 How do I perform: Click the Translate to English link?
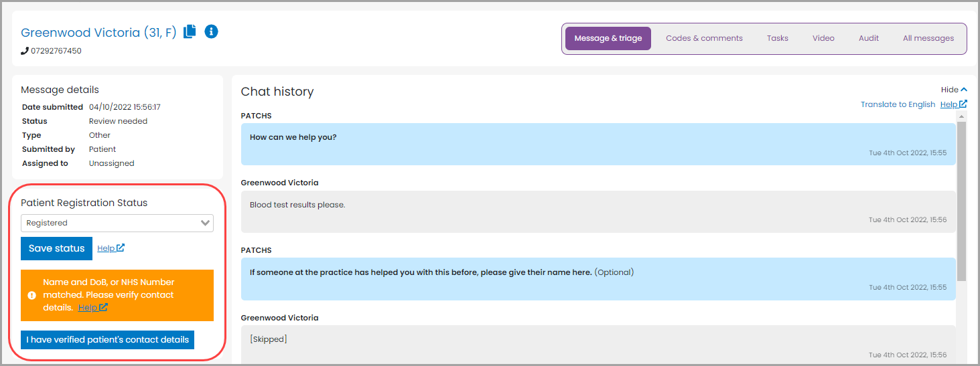(x=898, y=104)
